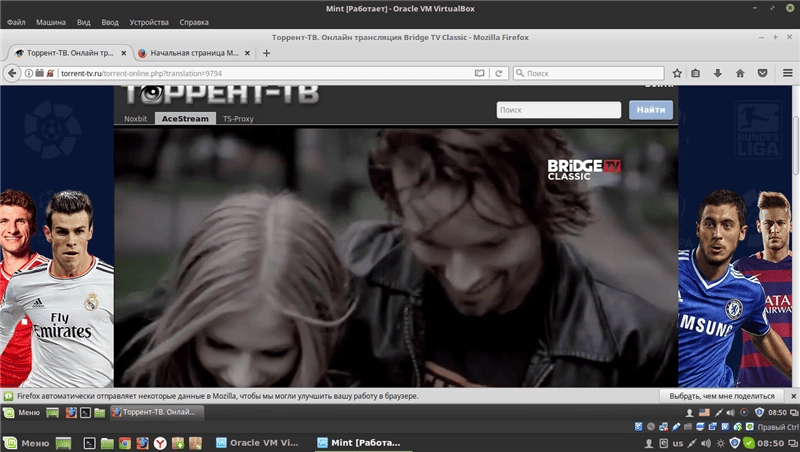Select the AceStream player tab
The width and height of the screenshot is (800, 452).
[185, 118]
